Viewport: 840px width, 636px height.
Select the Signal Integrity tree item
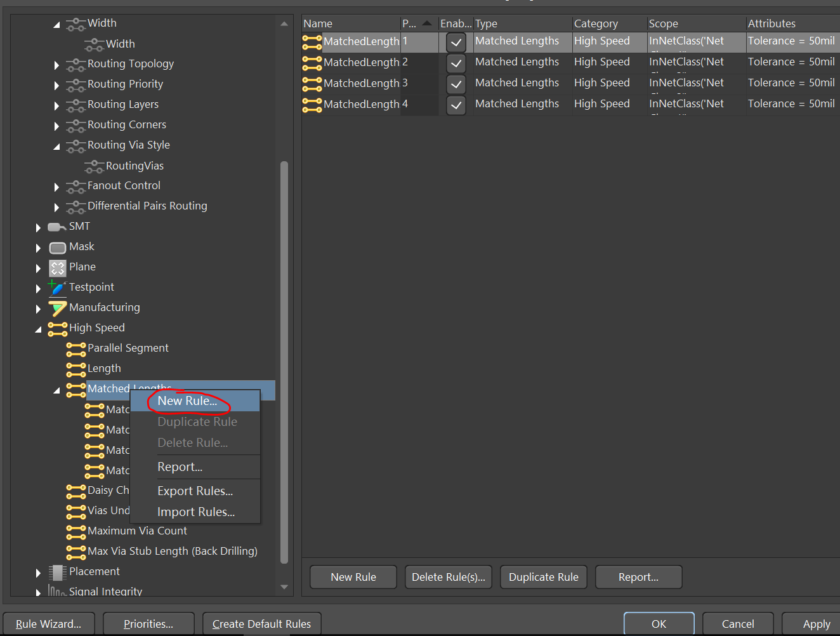tap(105, 592)
